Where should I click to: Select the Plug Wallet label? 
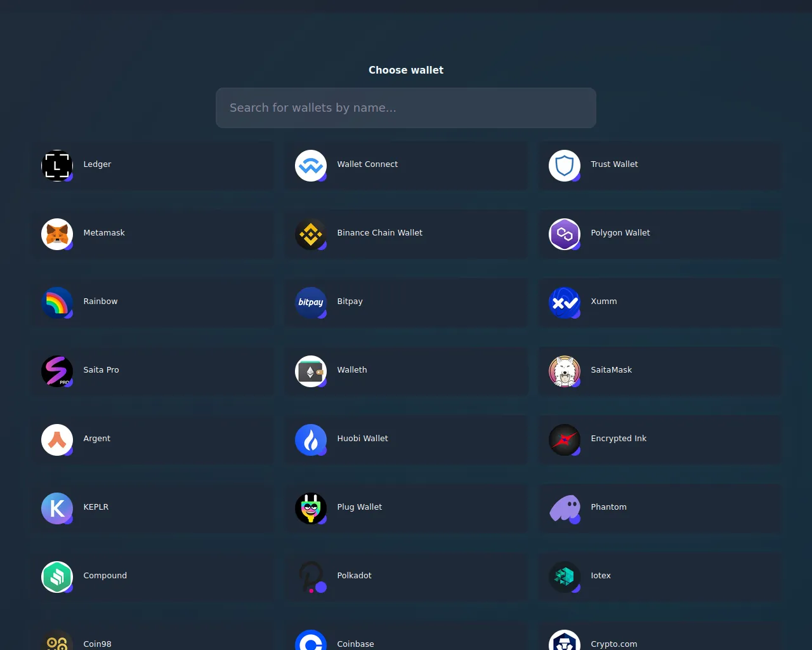coord(359,507)
